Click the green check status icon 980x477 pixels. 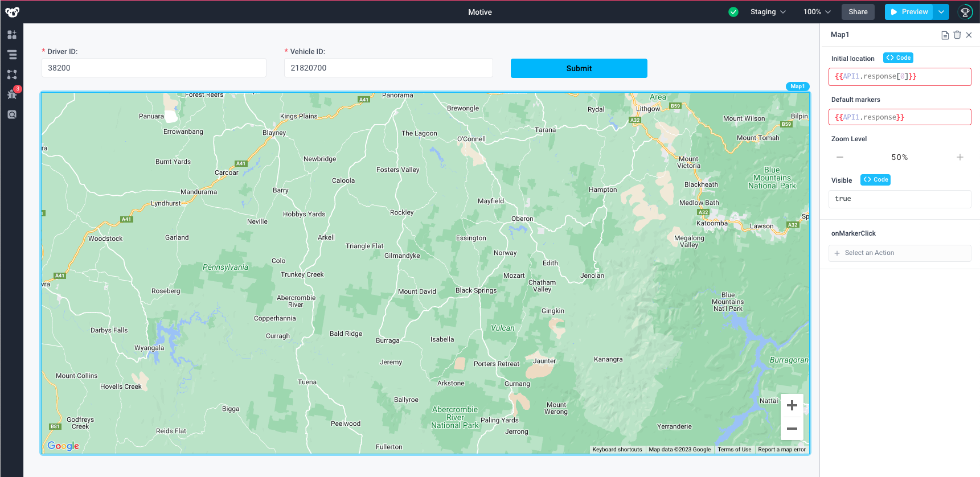pos(733,12)
